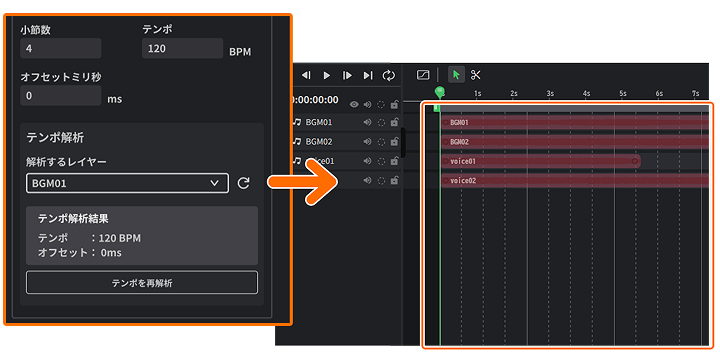Screen dimensions: 720x364
Task: Select BGM02 layer name in list
Action: click(319, 142)
